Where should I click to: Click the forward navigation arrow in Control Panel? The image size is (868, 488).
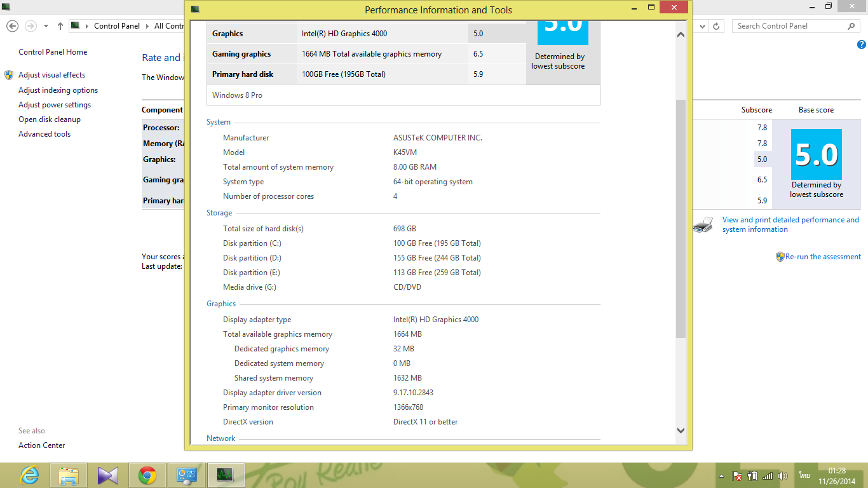pos(31,26)
